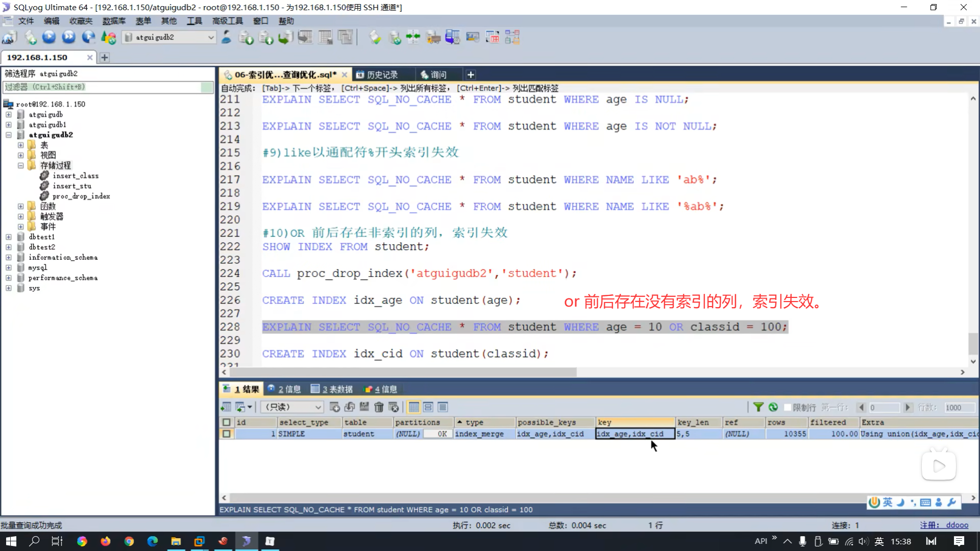Delete the selected row with trash icon
980x551 pixels.
[379, 407]
